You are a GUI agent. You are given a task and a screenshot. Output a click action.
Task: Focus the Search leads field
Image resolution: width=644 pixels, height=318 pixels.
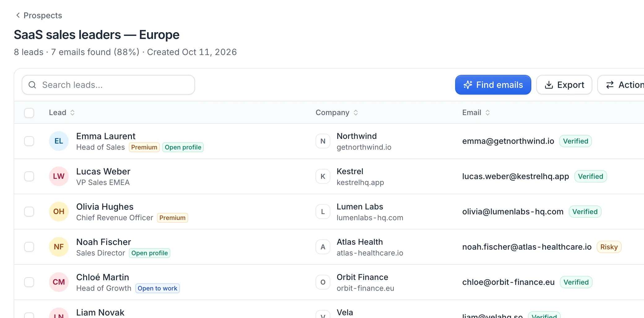tap(108, 85)
